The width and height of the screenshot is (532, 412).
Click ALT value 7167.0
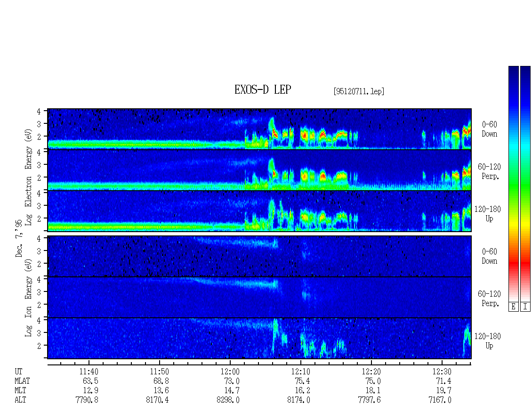coord(440,400)
